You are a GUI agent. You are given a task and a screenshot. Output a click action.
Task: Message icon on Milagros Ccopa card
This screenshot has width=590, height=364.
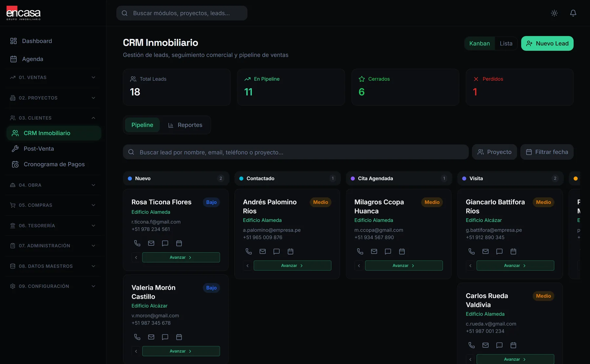[x=388, y=251]
